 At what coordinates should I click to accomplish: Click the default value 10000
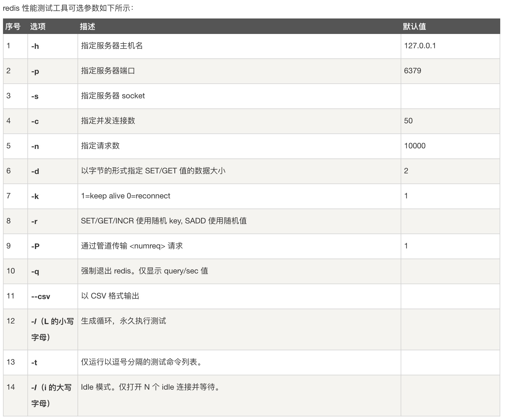(415, 146)
